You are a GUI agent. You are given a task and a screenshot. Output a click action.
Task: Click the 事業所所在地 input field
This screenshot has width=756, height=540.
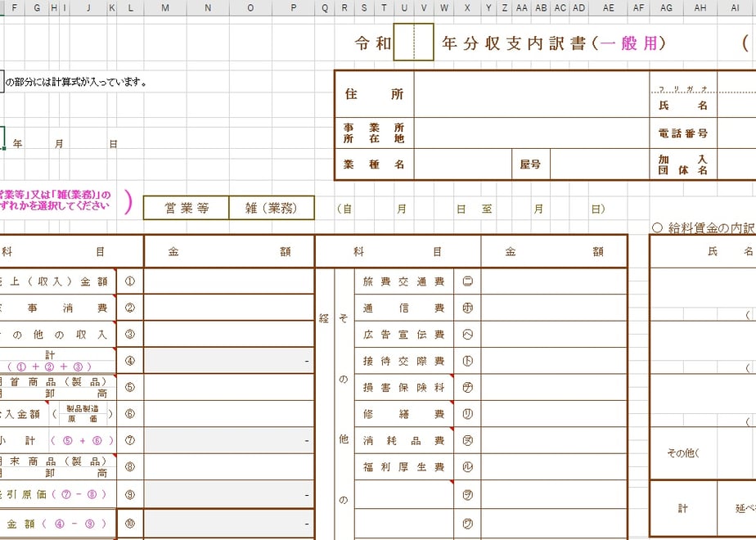coord(532,133)
